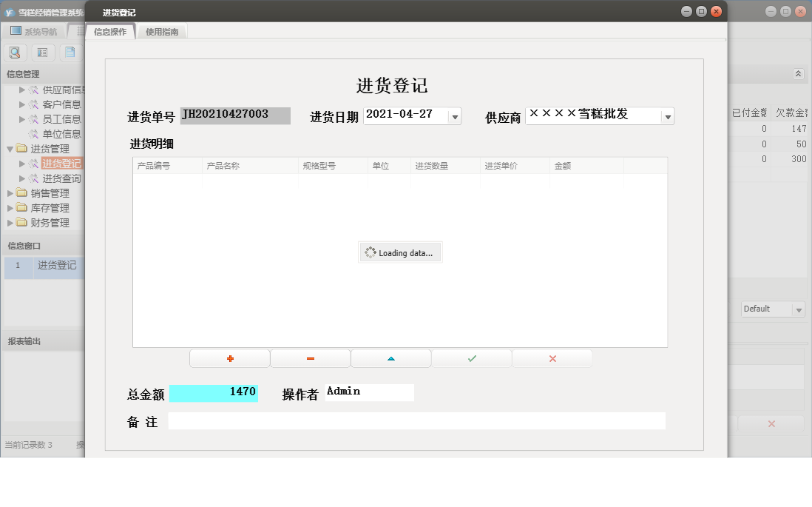This screenshot has width=812, height=507.
Task: Click the green checkmark icon to confirm the entry
Action: coord(471,357)
